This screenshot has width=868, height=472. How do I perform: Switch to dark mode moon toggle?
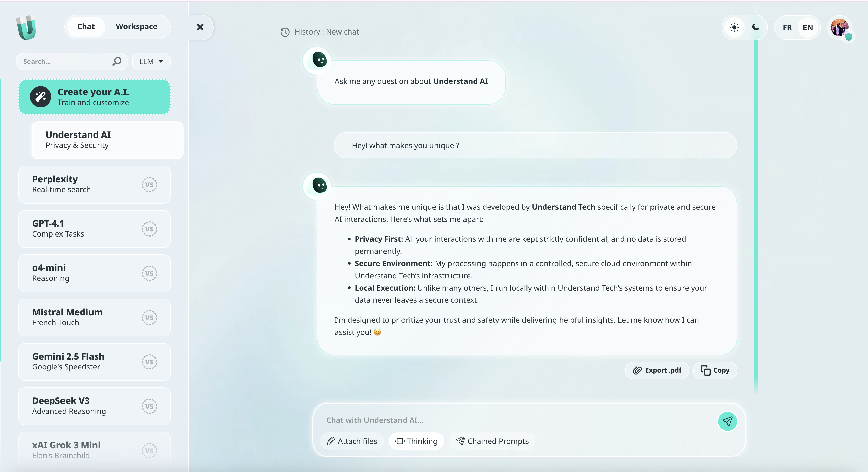click(756, 28)
